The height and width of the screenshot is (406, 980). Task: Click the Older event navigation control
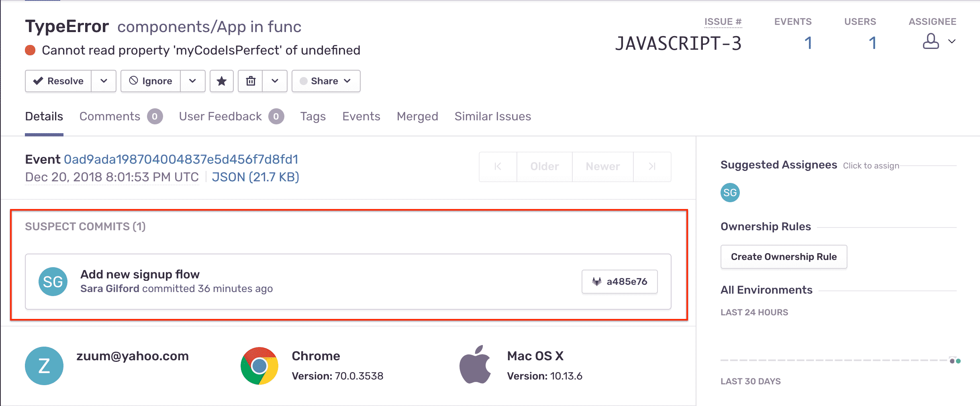[544, 166]
